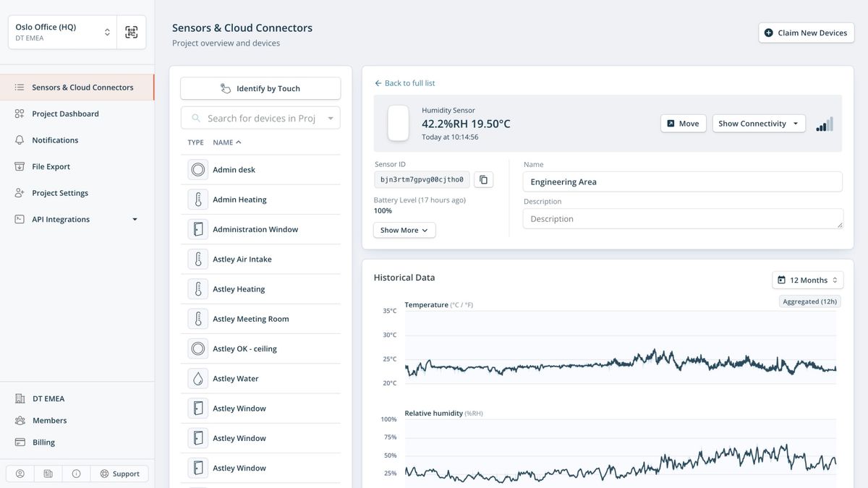Click the Claim New Devices button
Image resolution: width=868 pixels, height=488 pixels.
tap(806, 33)
